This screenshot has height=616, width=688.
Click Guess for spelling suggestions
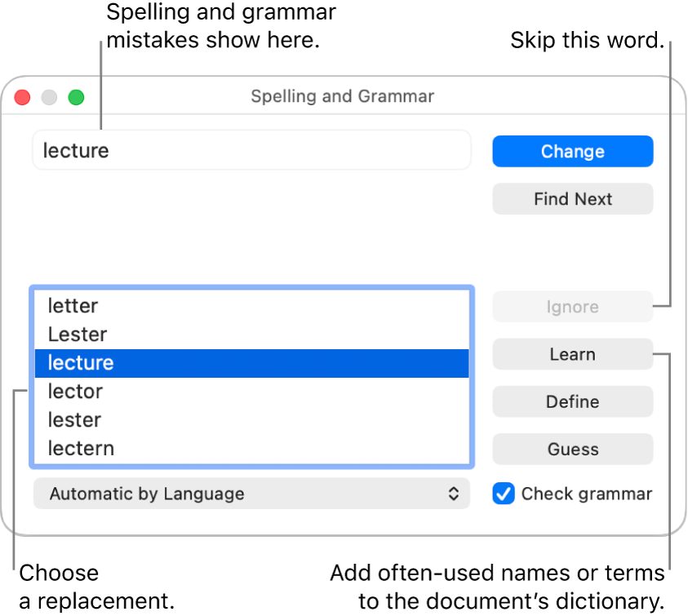[572, 449]
